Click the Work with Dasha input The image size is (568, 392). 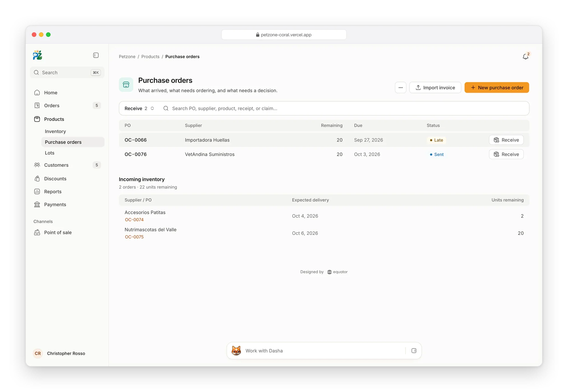pyautogui.click(x=324, y=351)
